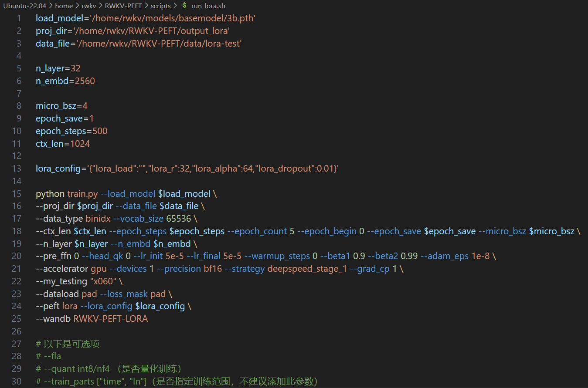
Task: Click line number 13 in the gutter
Action: tap(17, 169)
